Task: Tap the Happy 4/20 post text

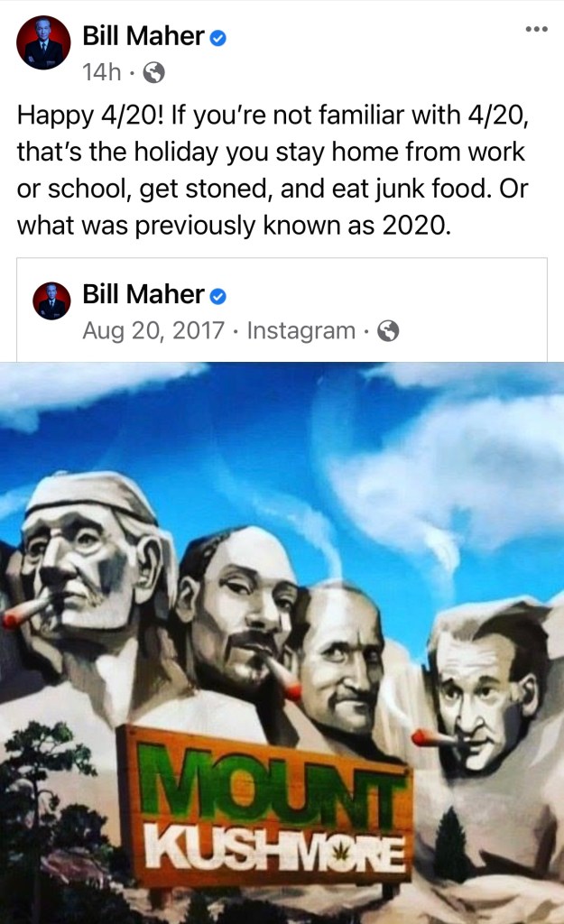Action: coord(273,170)
